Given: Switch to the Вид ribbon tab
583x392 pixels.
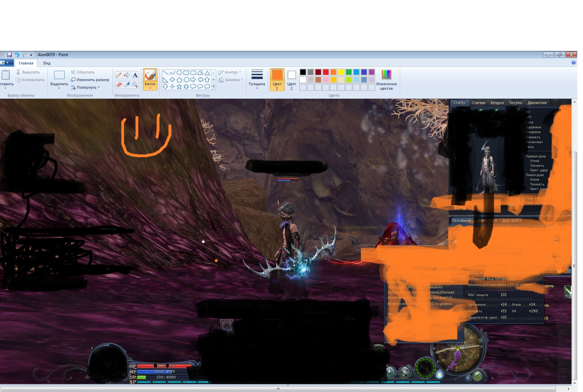Looking at the screenshot, I should (x=47, y=63).
